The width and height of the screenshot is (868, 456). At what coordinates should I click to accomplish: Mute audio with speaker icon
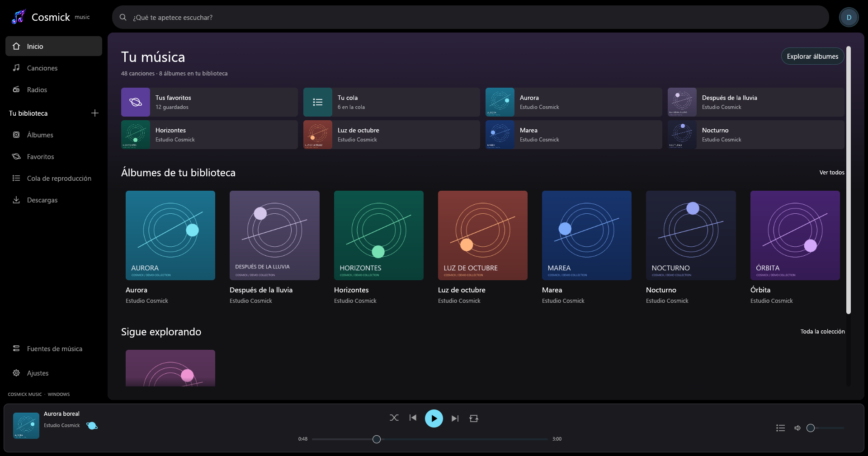click(797, 428)
